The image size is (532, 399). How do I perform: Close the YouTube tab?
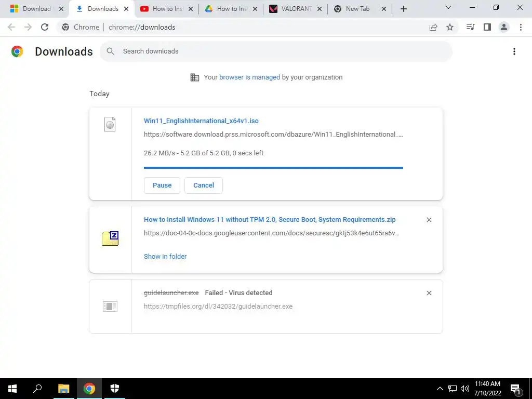[191, 9]
